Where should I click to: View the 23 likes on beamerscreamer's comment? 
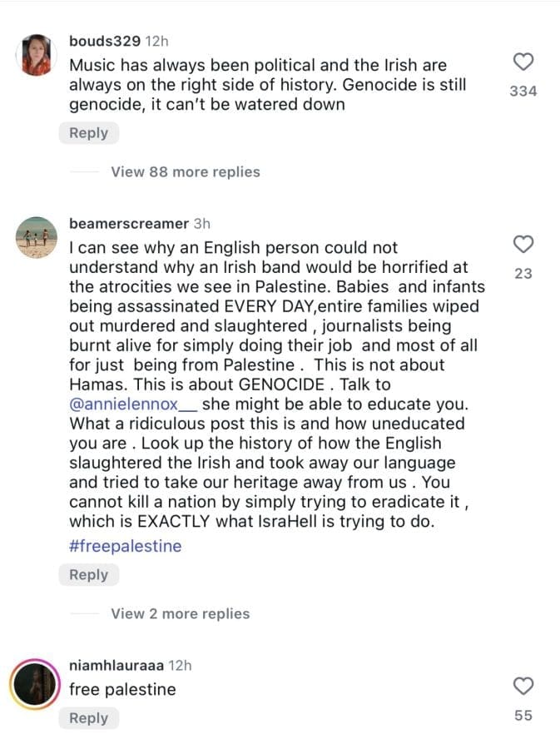coord(523,272)
